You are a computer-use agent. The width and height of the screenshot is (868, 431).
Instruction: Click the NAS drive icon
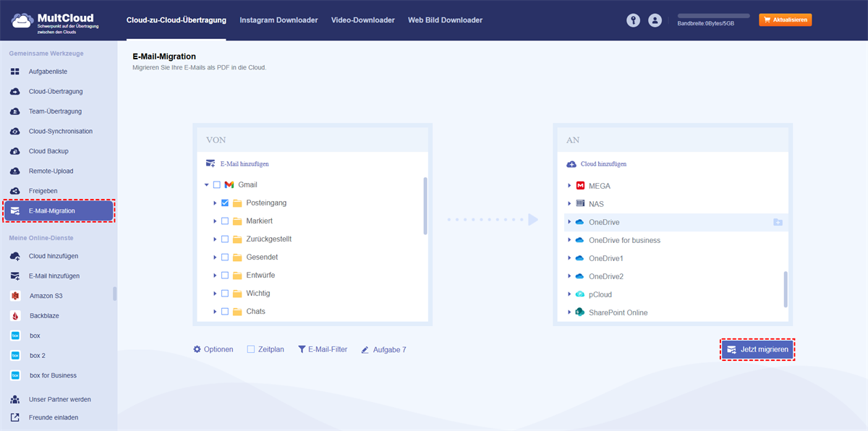[580, 204]
